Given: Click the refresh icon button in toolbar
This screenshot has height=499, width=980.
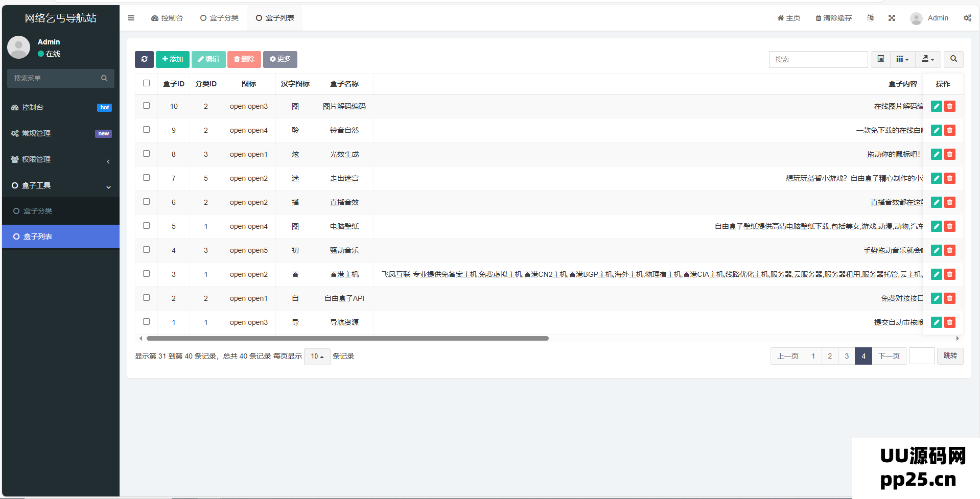Looking at the screenshot, I should pos(144,59).
